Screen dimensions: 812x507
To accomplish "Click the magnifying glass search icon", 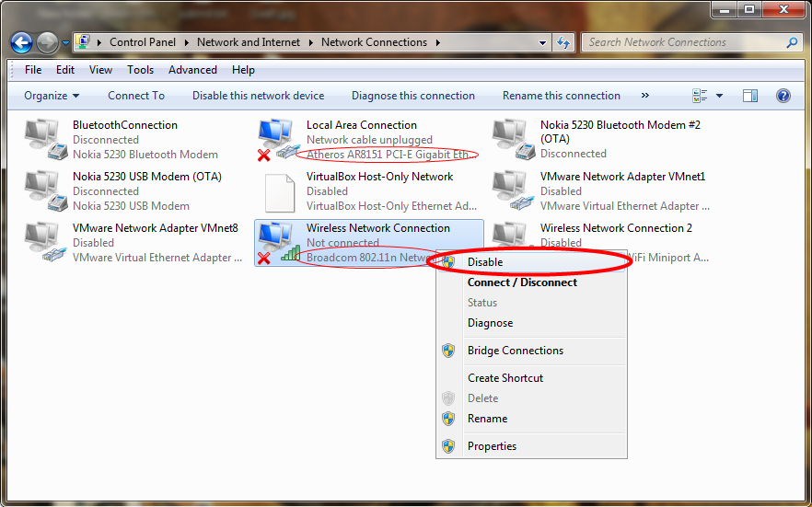I will click(792, 42).
